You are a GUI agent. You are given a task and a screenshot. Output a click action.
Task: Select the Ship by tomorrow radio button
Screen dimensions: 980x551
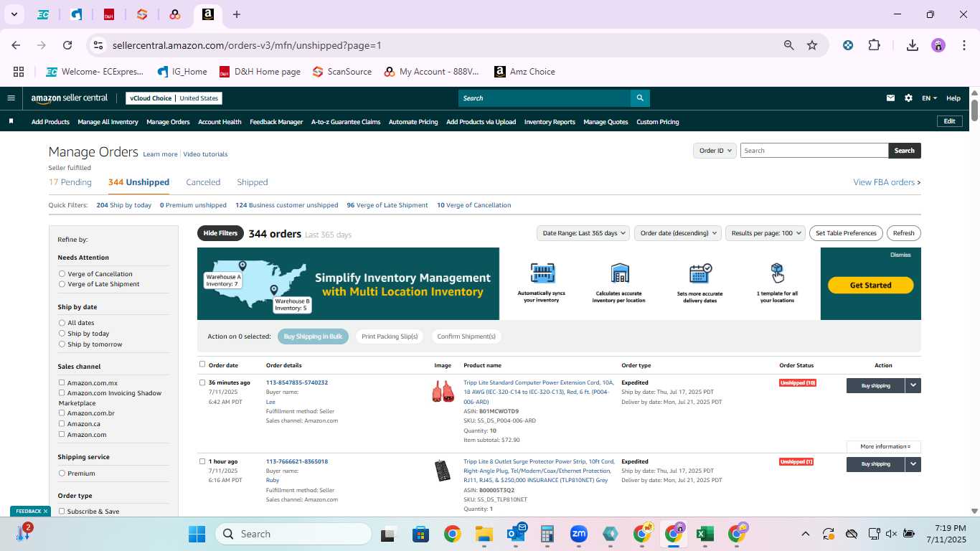coord(62,344)
